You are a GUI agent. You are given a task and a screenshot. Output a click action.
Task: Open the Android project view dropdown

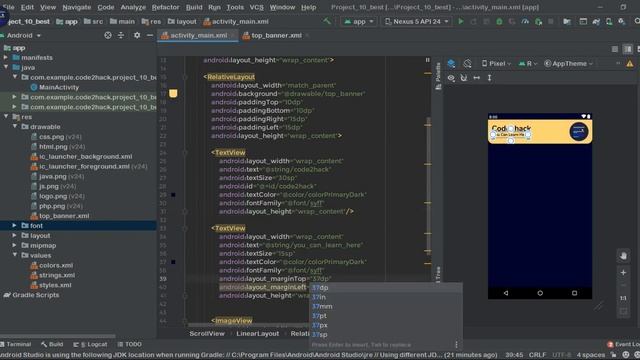tap(21, 36)
